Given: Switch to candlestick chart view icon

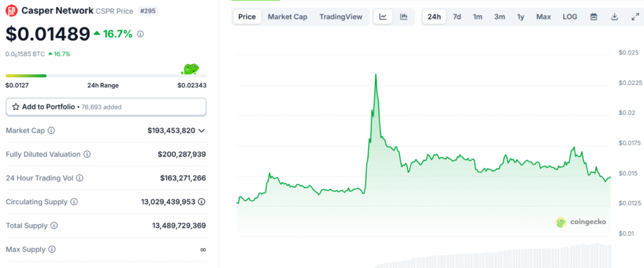Looking at the screenshot, I should (404, 17).
